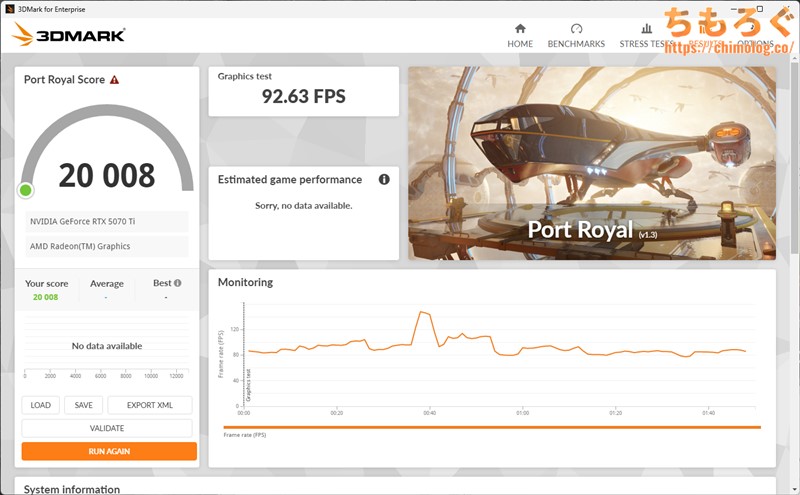800x495 pixels.
Task: Click the 'No data available' chart text
Action: (107, 346)
